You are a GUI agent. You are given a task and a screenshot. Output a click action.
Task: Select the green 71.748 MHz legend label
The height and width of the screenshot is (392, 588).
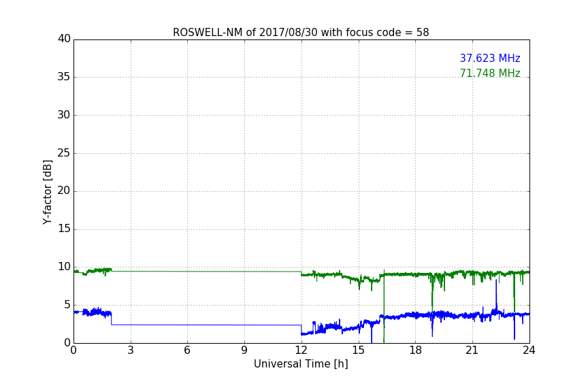490,73
